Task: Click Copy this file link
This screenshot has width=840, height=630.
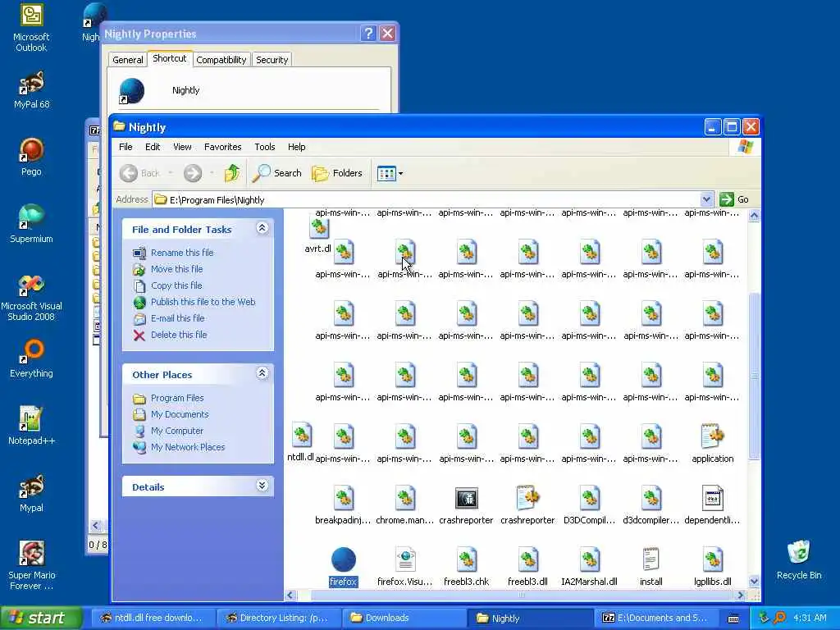Action: pyautogui.click(x=176, y=285)
